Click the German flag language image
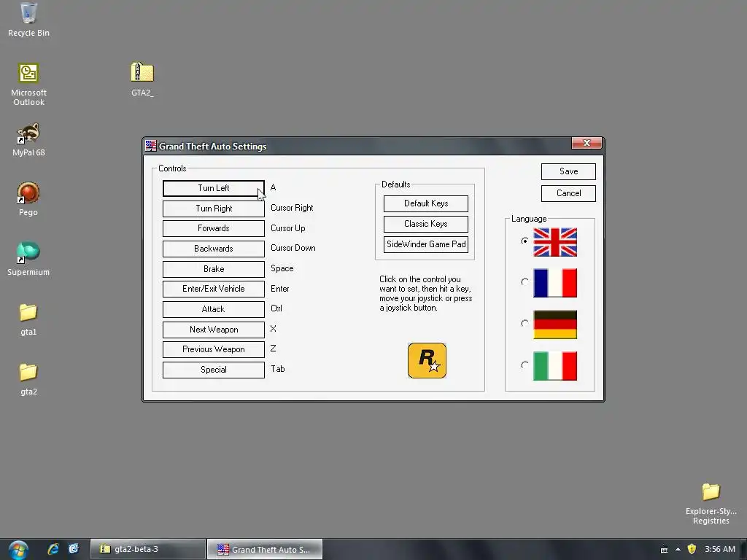Viewport: 747px width, 560px height. (555, 324)
